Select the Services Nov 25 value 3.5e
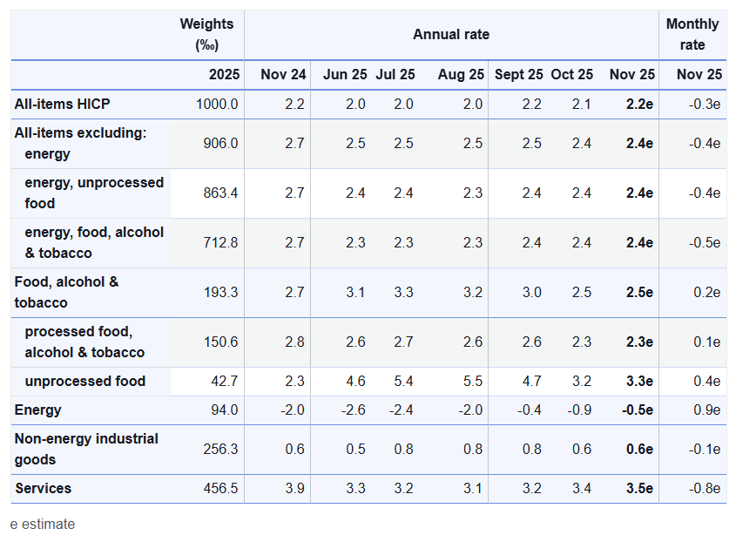Image resolution: width=756 pixels, height=535 pixels. coord(639,489)
